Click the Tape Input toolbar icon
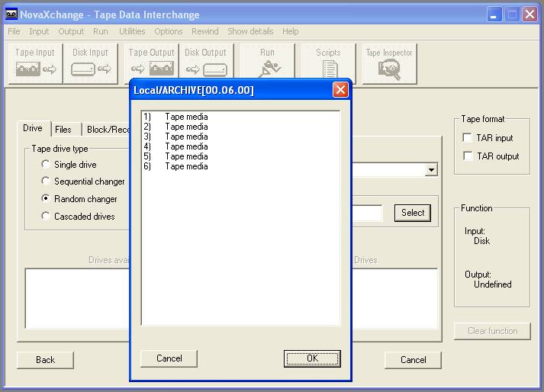 pyautogui.click(x=36, y=63)
